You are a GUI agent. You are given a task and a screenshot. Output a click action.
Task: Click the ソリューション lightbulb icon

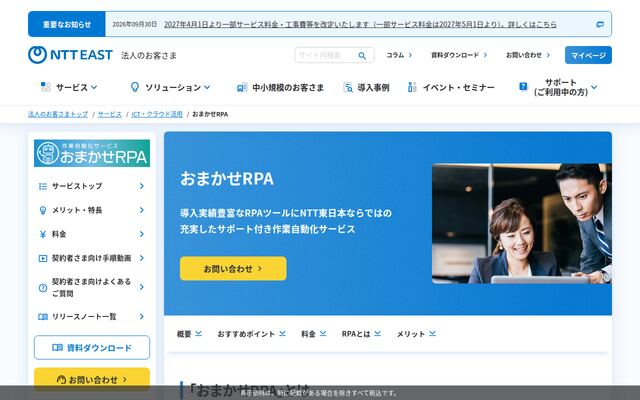(x=135, y=87)
